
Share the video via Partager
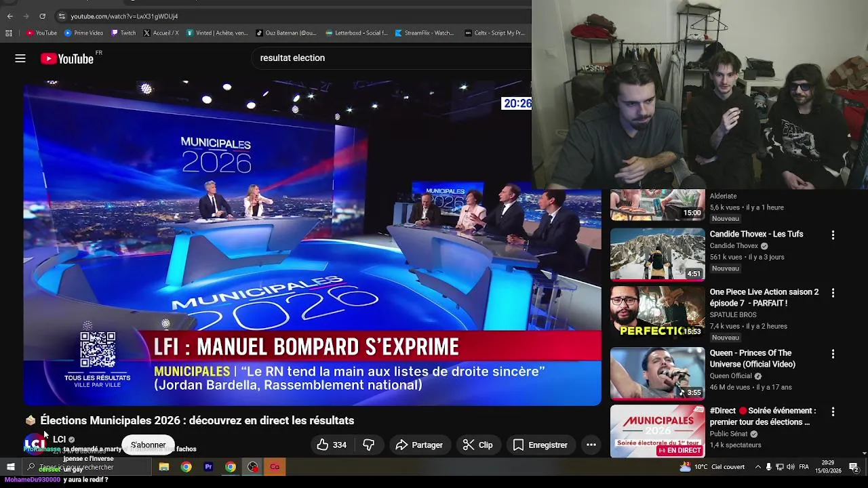click(x=419, y=445)
